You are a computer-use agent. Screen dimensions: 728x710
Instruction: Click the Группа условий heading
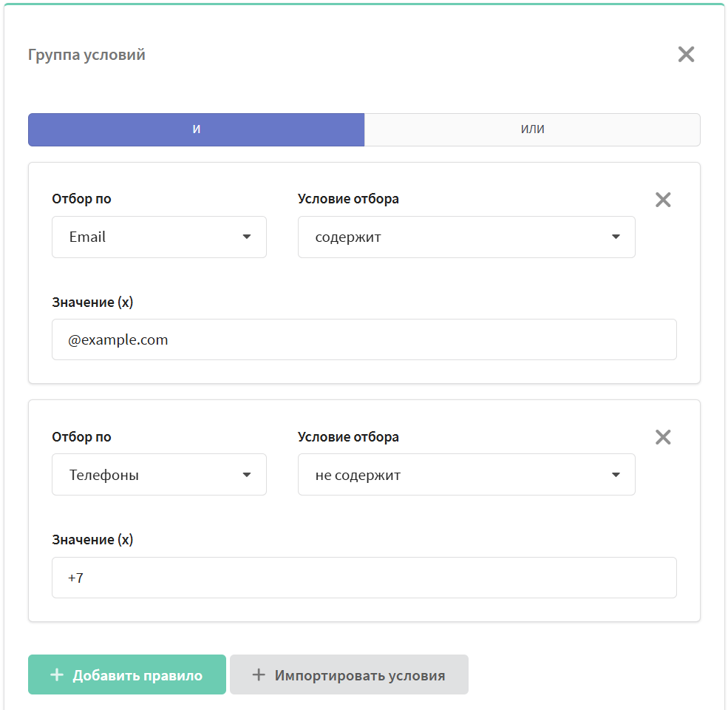pyautogui.click(x=86, y=55)
